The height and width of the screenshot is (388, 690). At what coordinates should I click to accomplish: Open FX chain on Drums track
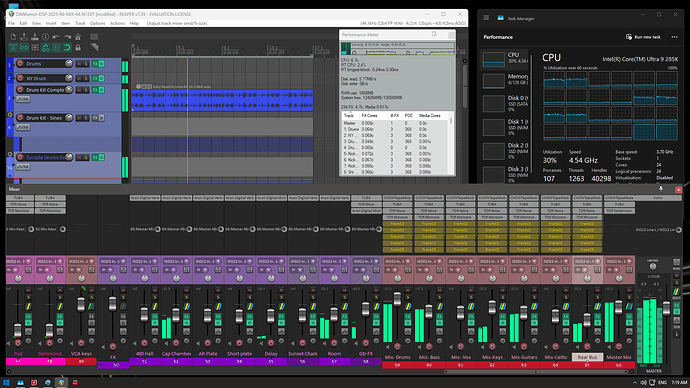point(95,64)
